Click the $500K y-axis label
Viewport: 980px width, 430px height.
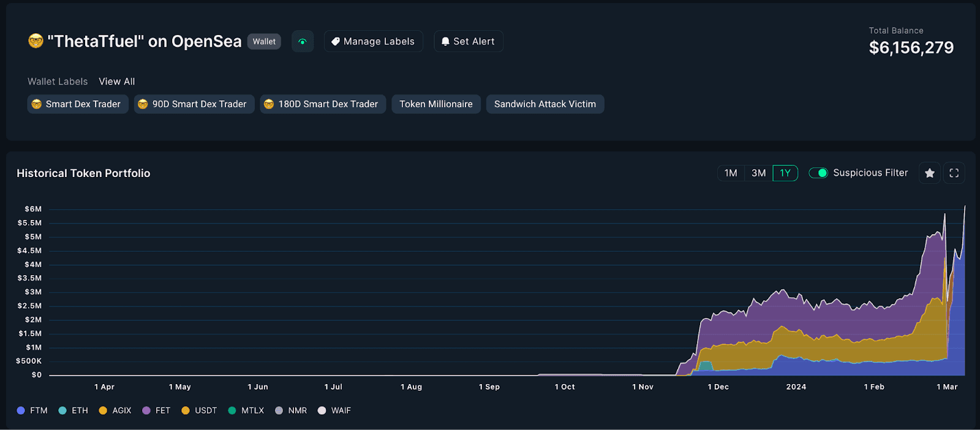point(29,361)
